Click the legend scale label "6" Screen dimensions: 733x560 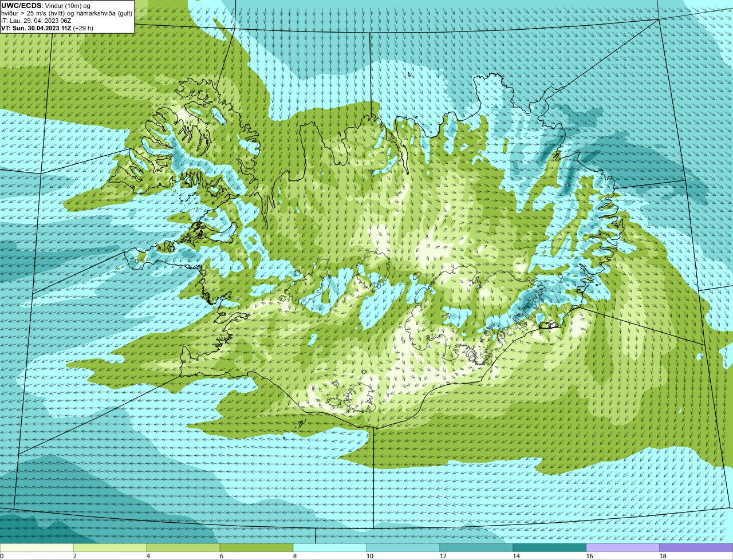click(x=222, y=556)
